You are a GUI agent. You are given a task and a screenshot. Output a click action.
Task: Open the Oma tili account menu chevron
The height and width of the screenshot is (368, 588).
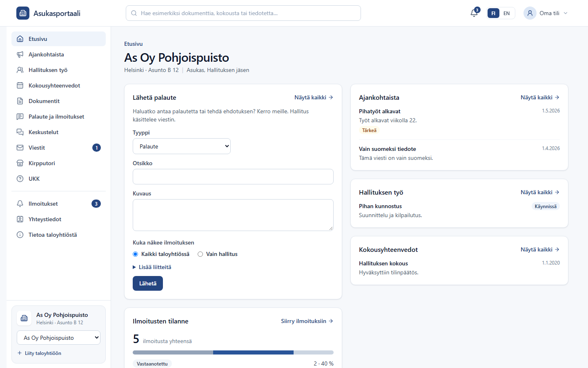(566, 13)
